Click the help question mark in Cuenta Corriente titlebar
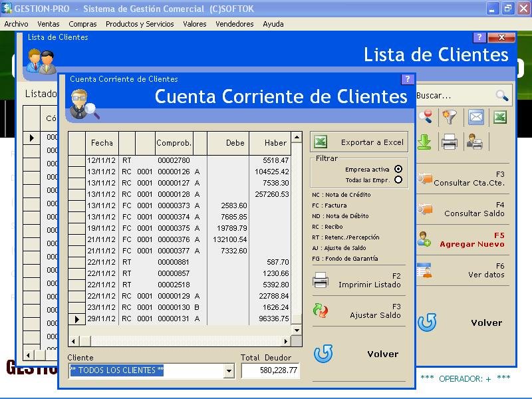The width and height of the screenshot is (532, 399). [408, 79]
